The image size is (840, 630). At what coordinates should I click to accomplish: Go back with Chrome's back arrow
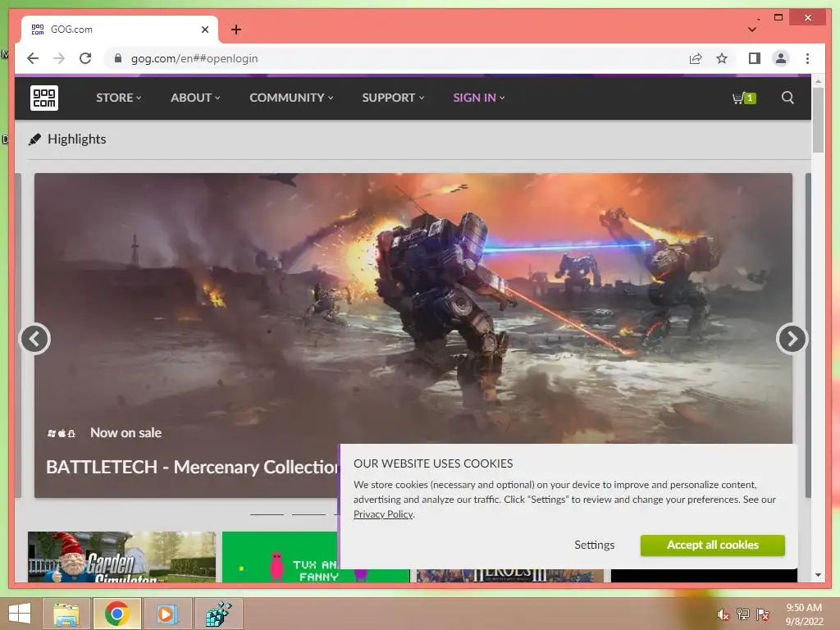tap(33, 58)
